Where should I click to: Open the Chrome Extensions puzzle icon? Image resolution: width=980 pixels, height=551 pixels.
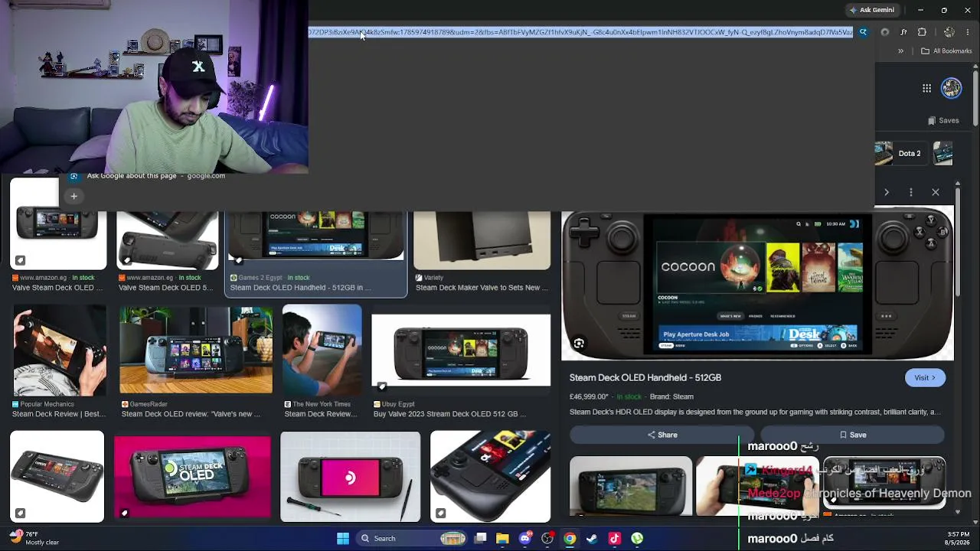point(922,32)
